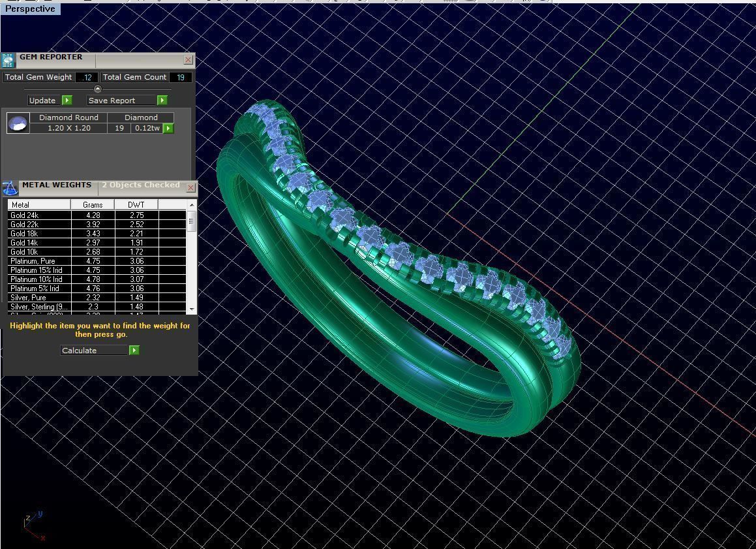Click the green arrow next to Save Report
The height and width of the screenshot is (549, 756).
coord(162,101)
